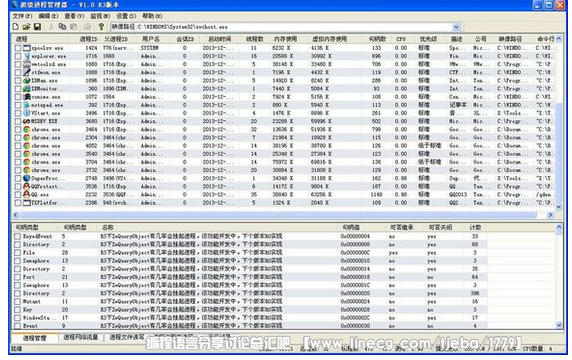Check the Port handle row checkbox

tap(18, 277)
